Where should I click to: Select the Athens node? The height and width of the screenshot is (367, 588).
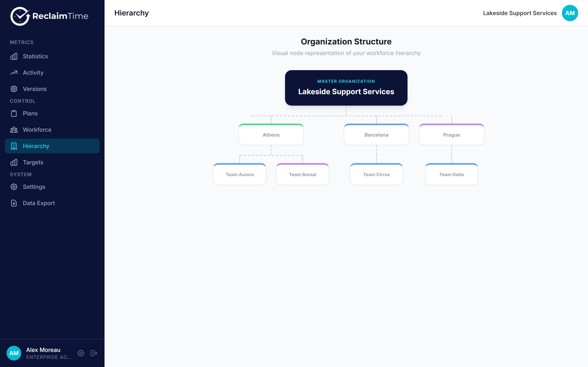coord(271,135)
